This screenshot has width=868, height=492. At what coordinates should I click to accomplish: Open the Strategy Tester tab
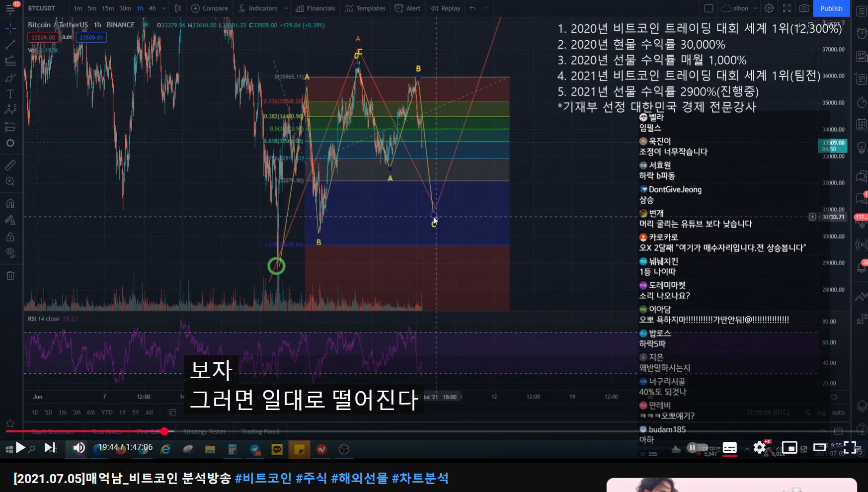204,431
